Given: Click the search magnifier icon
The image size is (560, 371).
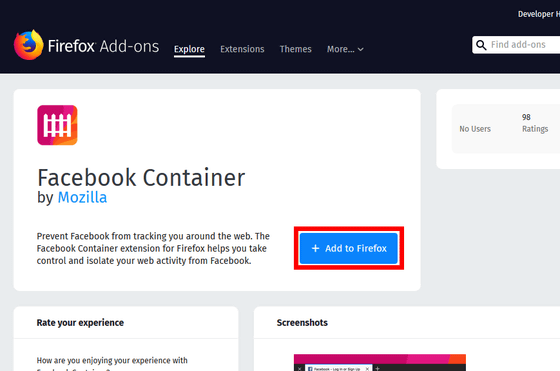Looking at the screenshot, I should coord(481,45).
